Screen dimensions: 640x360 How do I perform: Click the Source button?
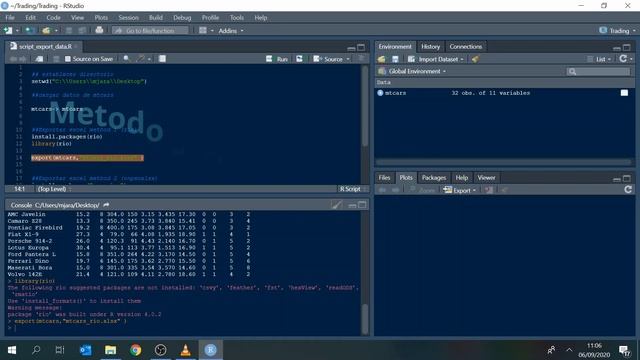[x=328, y=59]
